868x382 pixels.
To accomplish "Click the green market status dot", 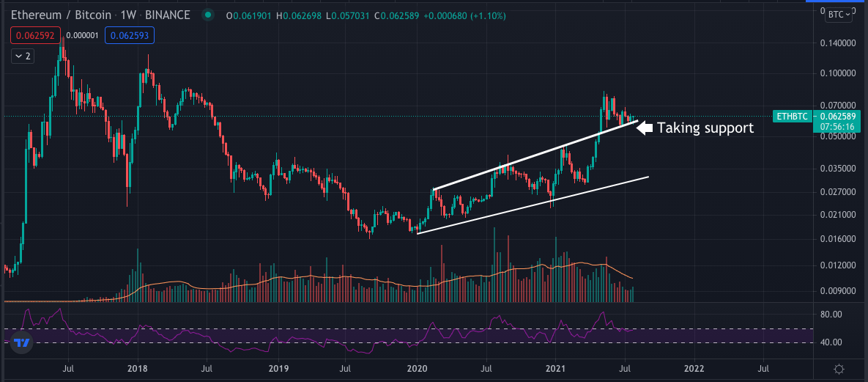I will [x=207, y=15].
